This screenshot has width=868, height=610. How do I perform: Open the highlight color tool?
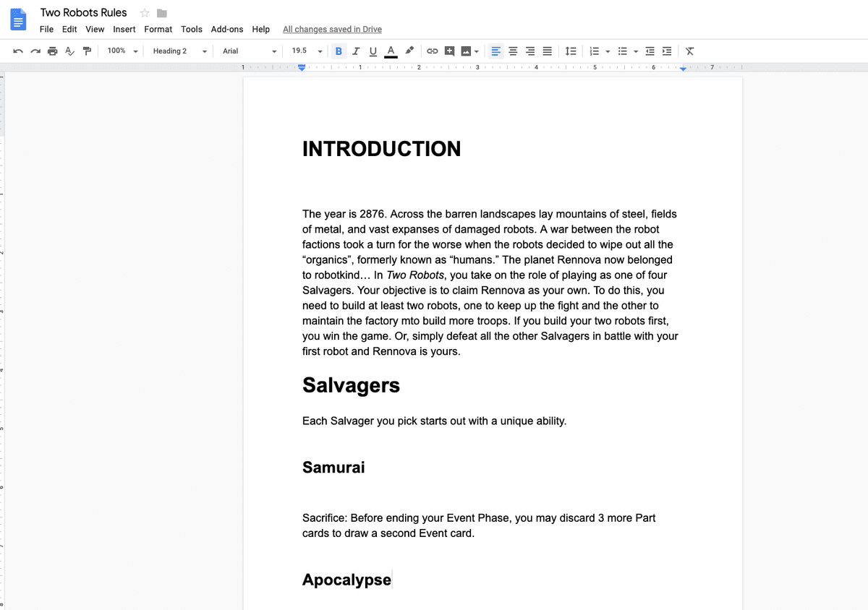(409, 51)
